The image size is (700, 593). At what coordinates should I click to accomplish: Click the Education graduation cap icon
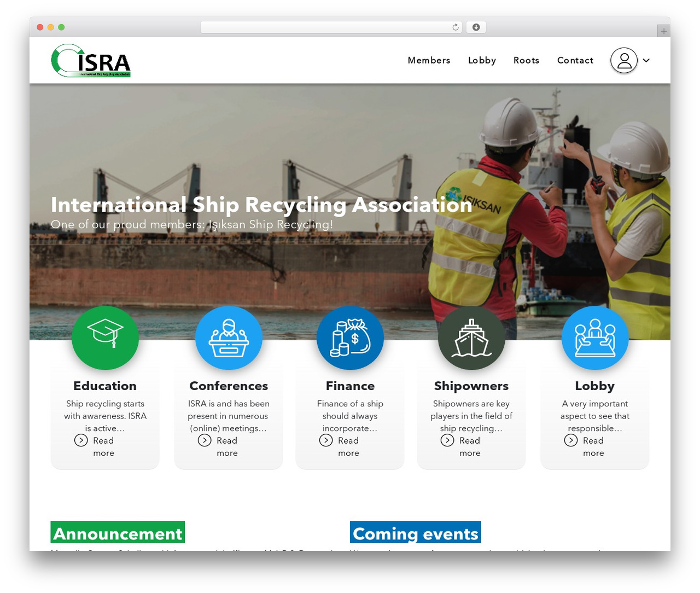(105, 338)
